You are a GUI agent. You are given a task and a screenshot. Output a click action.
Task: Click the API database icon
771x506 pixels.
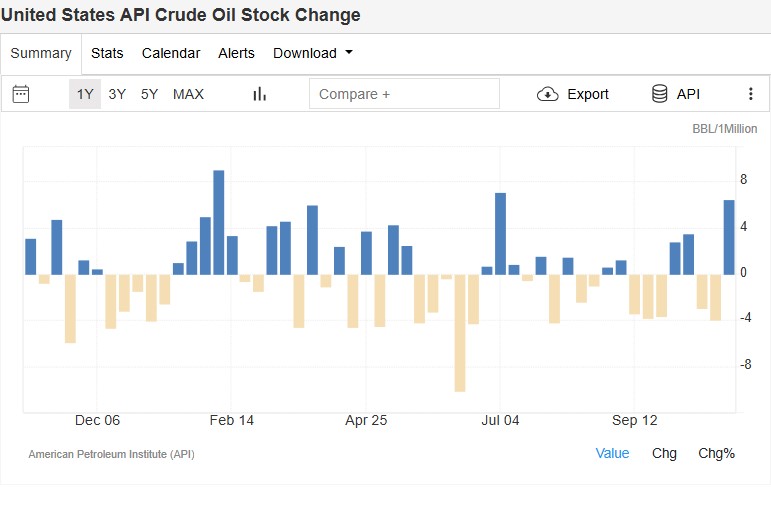click(x=660, y=94)
